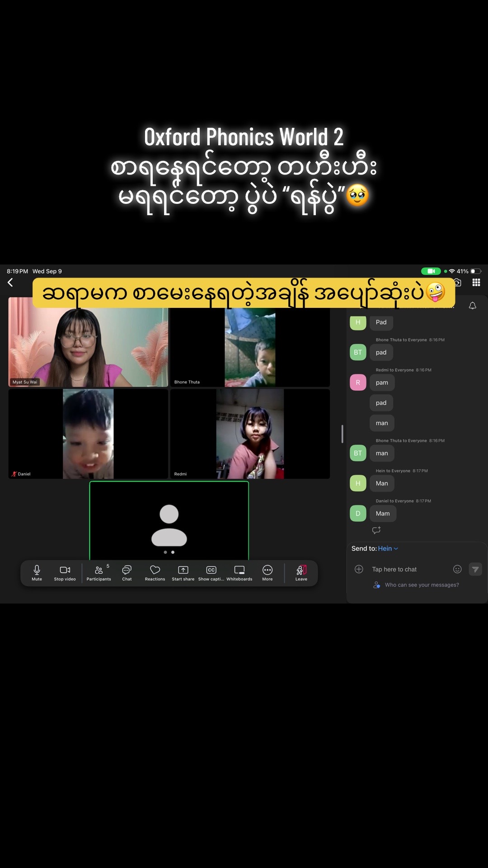Tap the green camera recording indicator in status bar
The image size is (488, 868).
pyautogui.click(x=431, y=271)
